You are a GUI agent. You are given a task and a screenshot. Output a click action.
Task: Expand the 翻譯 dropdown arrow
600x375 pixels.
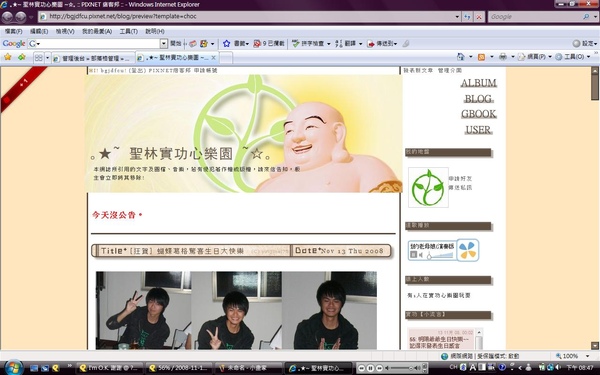pos(360,44)
